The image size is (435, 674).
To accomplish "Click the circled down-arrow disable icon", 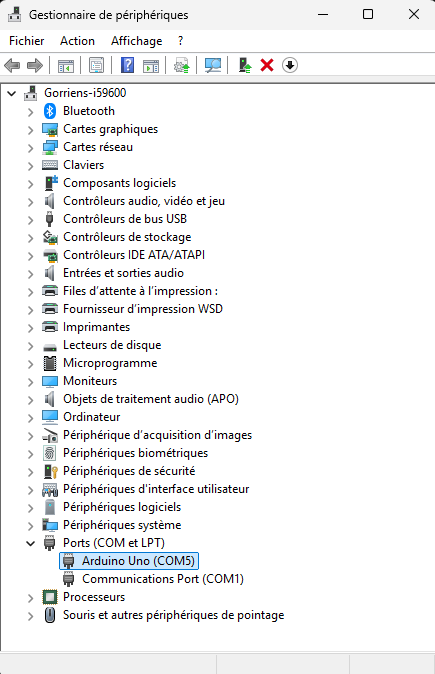I will point(290,65).
